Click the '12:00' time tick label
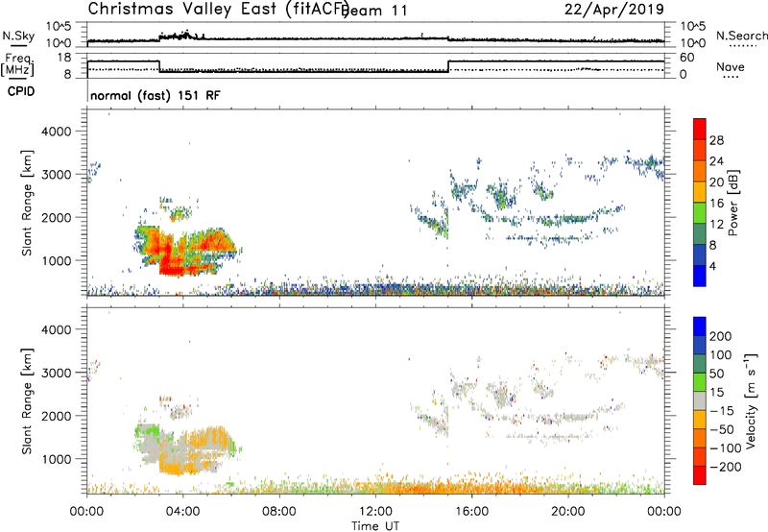This screenshot has height=532, width=768. click(x=375, y=512)
